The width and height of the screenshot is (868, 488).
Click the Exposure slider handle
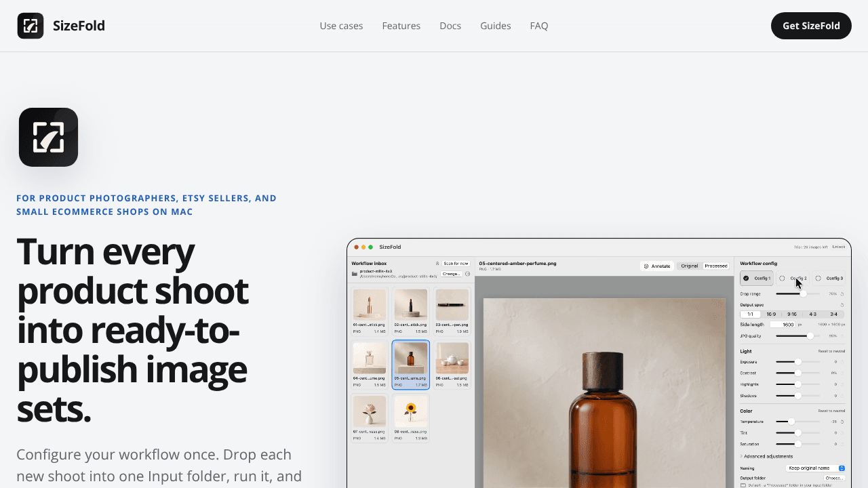[x=798, y=362]
